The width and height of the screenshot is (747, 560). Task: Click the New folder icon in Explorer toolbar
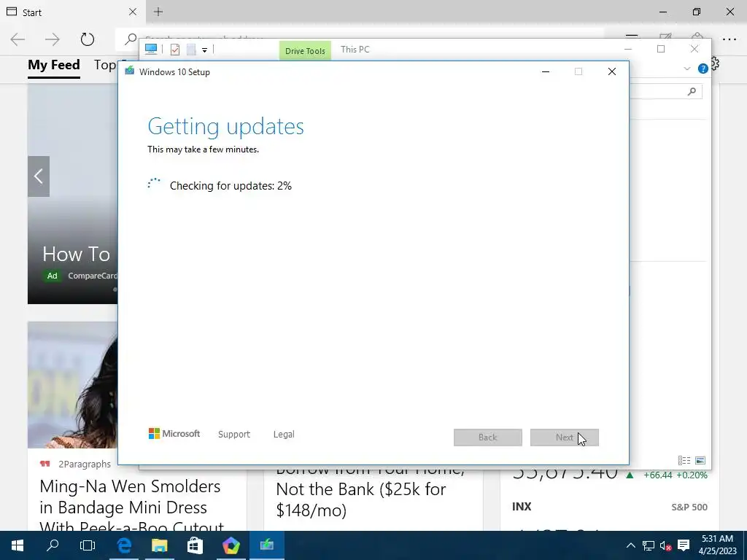pos(191,50)
